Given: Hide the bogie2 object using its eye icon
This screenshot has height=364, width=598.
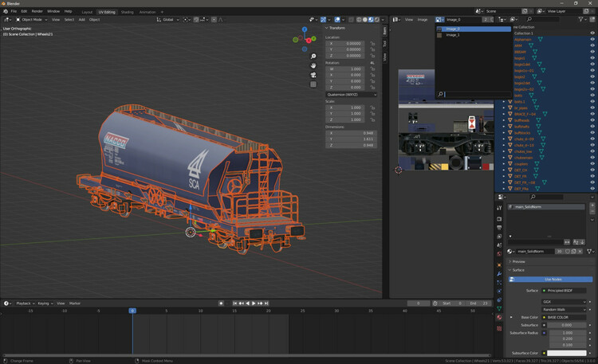Looking at the screenshot, I should 592,76.
